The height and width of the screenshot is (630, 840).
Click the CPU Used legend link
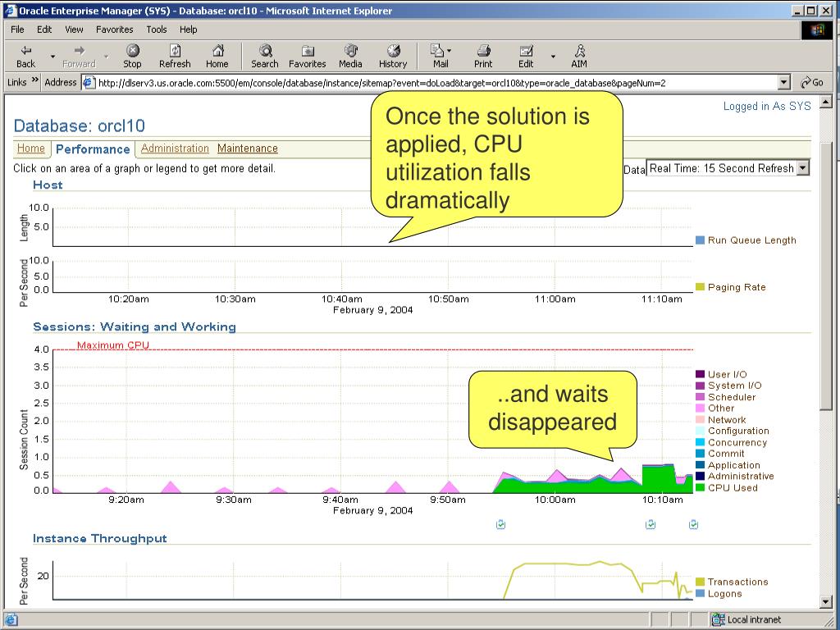[733, 488]
